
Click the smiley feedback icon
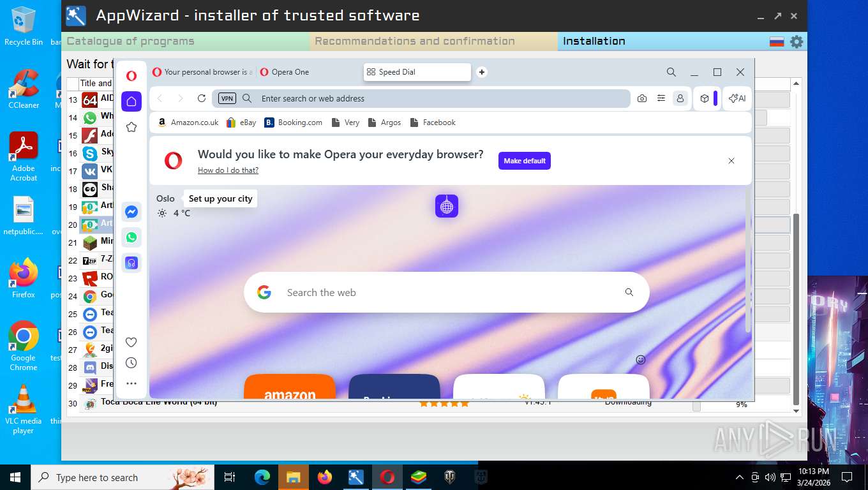(x=641, y=360)
